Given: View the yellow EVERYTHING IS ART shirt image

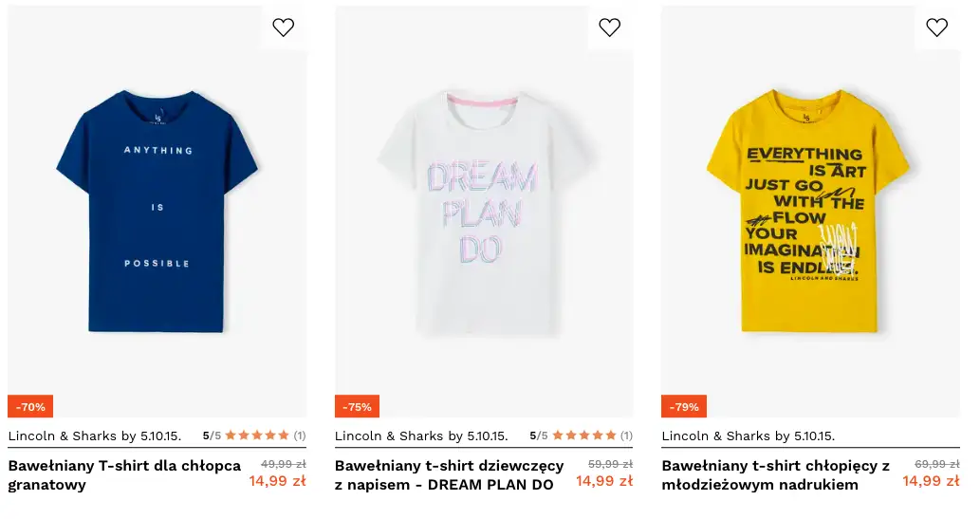Looking at the screenshot, I should coord(810,211).
